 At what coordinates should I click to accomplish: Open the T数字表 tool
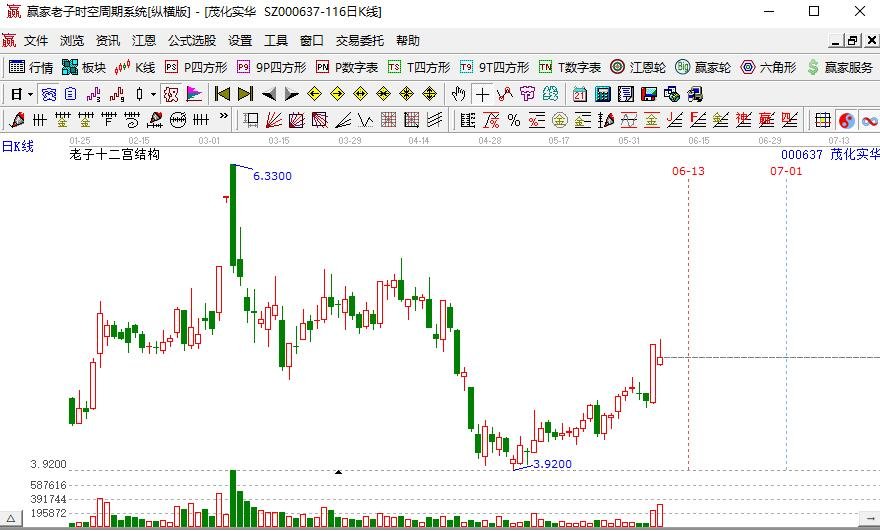pos(570,67)
